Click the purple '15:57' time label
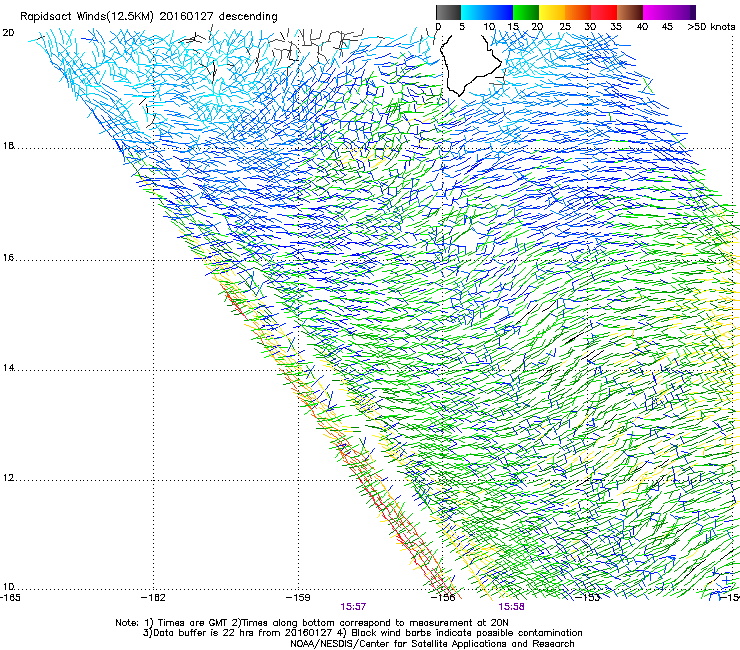The image size is (740, 650). [x=353, y=607]
